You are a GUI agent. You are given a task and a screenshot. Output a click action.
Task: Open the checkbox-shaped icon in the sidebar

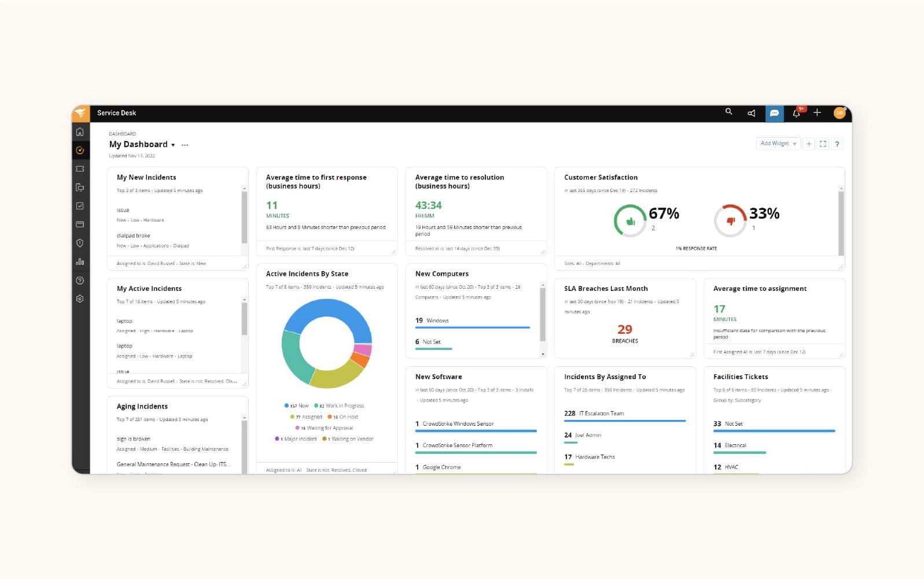point(80,206)
